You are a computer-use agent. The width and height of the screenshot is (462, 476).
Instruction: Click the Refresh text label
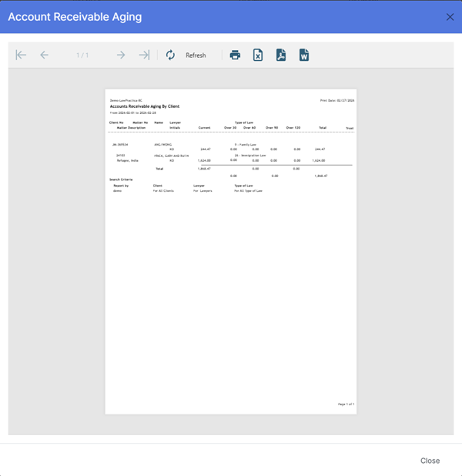tap(196, 55)
